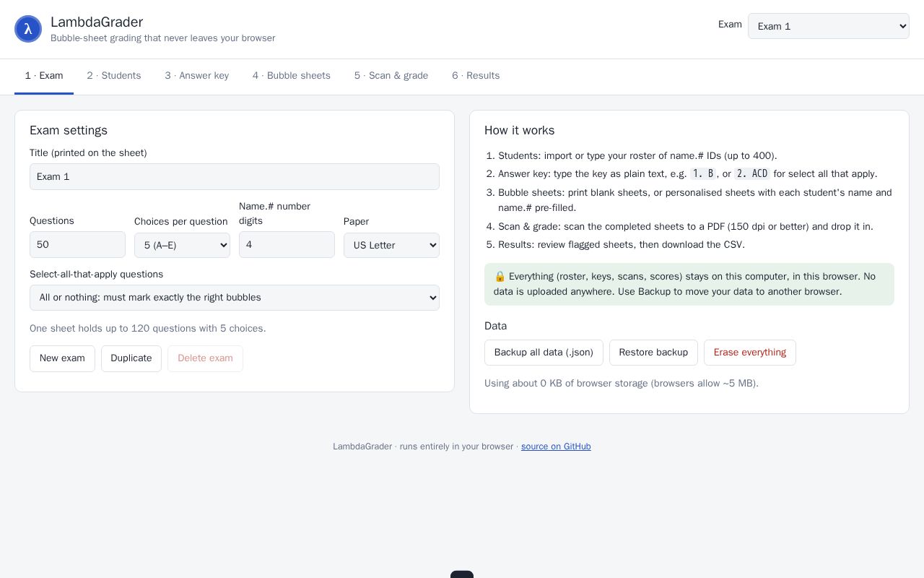Click the "How it works" heading

click(x=520, y=131)
